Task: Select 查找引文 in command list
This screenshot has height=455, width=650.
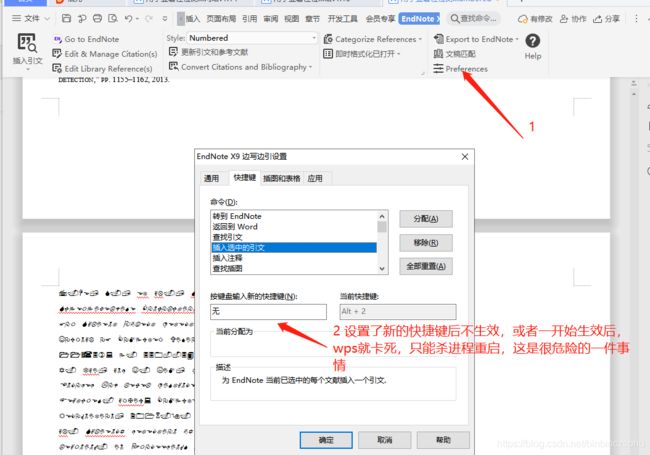Action: pyautogui.click(x=294, y=237)
